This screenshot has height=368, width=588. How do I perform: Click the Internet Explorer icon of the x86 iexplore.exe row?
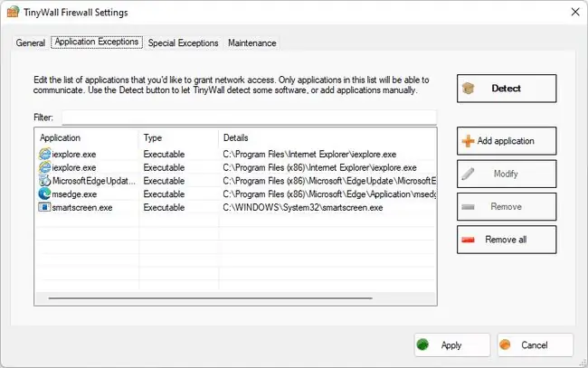point(44,167)
